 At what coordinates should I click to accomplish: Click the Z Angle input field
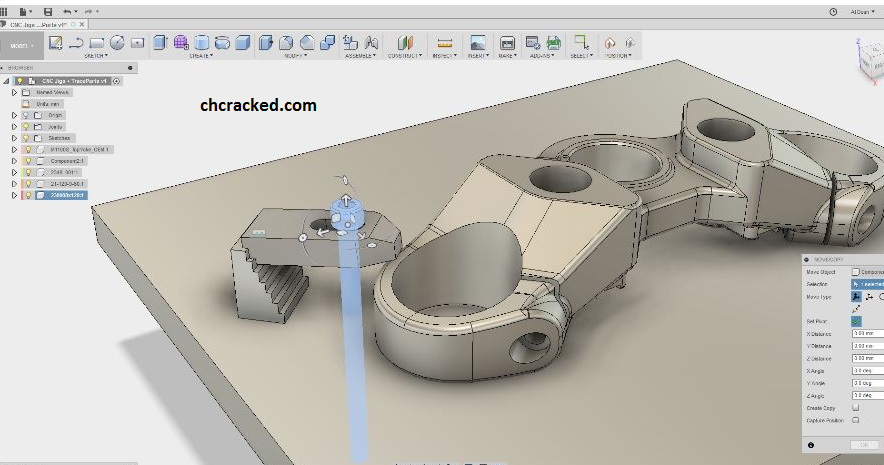pos(868,396)
